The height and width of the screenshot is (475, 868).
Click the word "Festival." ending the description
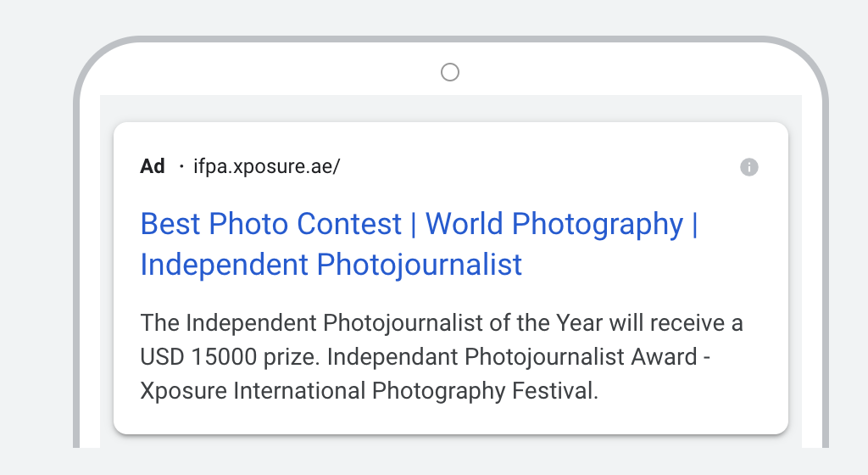point(555,391)
